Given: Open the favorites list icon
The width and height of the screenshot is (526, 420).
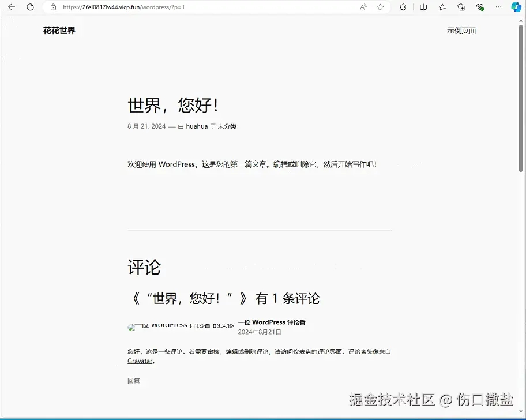Looking at the screenshot, I should click(x=442, y=7).
